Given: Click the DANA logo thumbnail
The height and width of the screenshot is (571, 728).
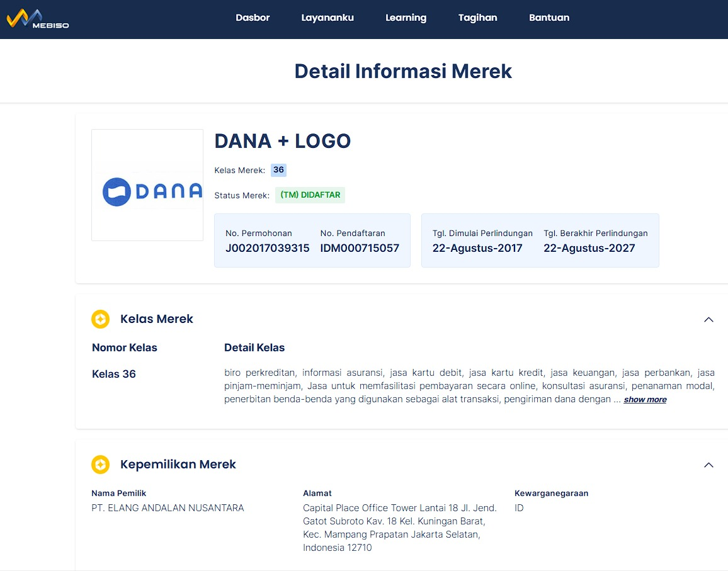Looking at the screenshot, I should pos(147,185).
